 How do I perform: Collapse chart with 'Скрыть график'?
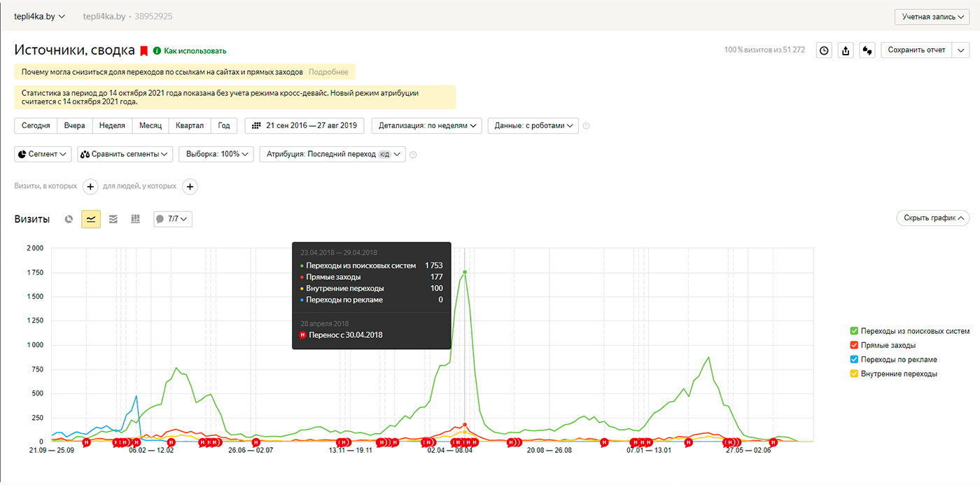[x=932, y=218]
